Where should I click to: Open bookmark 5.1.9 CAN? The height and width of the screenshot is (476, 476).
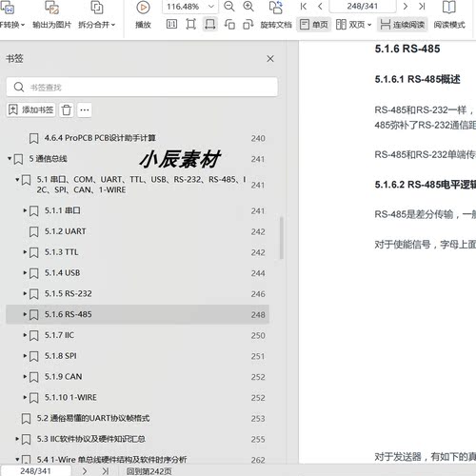tap(63, 377)
